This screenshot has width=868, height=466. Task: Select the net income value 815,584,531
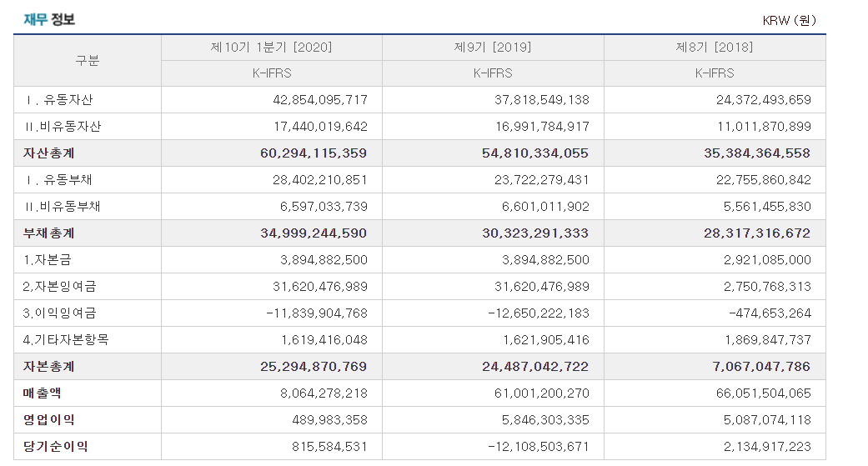point(330,447)
